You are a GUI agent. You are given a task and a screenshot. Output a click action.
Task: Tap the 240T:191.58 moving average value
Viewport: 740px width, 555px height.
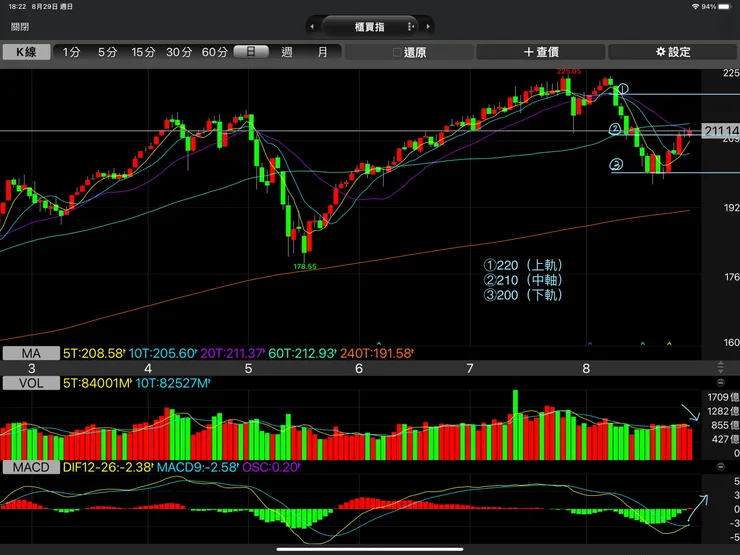[377, 353]
